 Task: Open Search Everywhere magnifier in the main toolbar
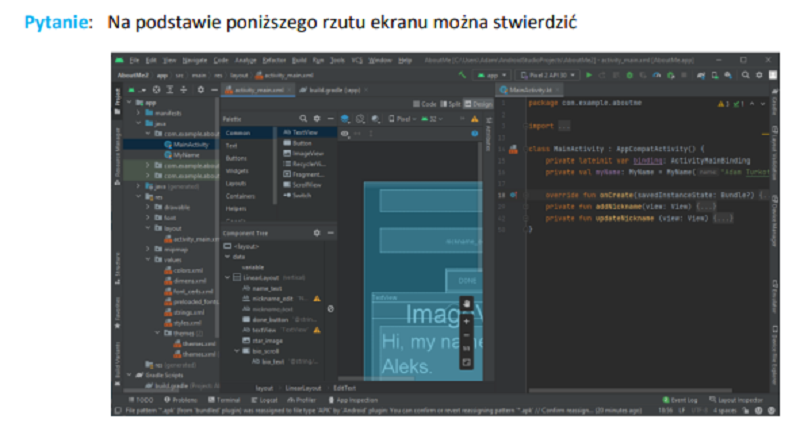pyautogui.click(x=745, y=75)
